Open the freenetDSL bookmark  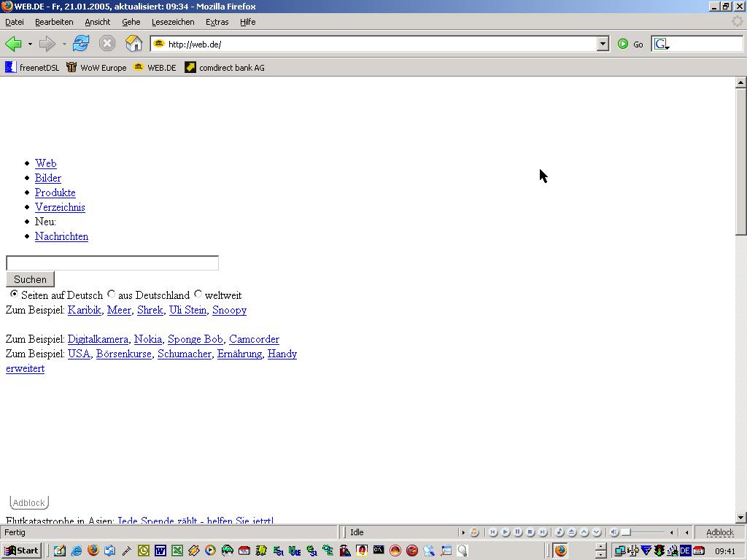click(x=32, y=68)
